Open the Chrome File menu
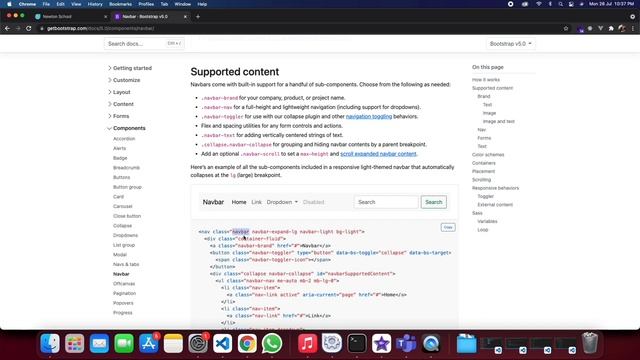This screenshot has height=360, width=640. (x=46, y=4)
